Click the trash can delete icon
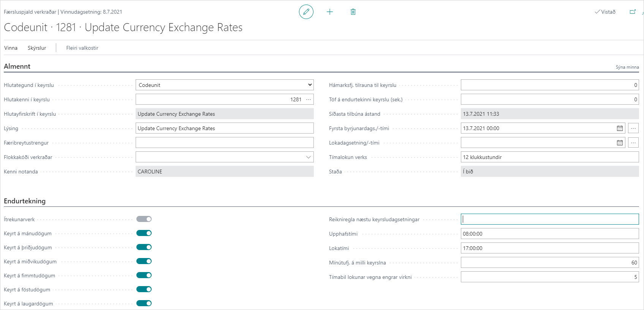The height and width of the screenshot is (310, 644). click(353, 12)
